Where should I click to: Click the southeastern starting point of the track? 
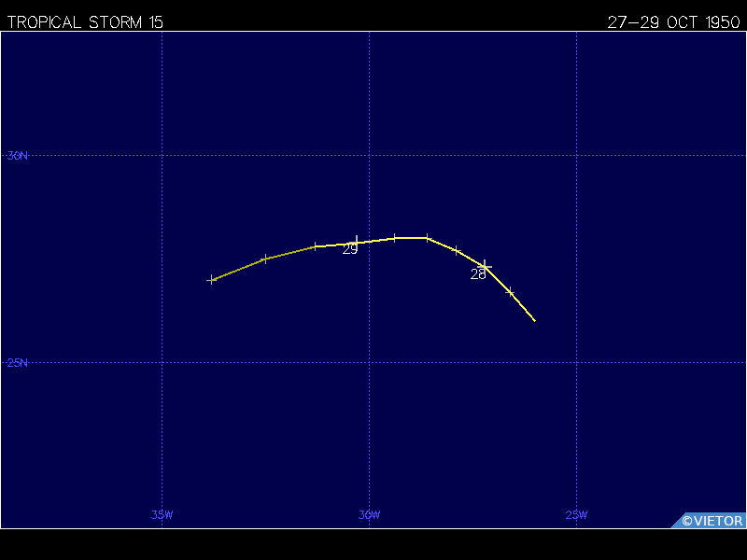pyautogui.click(x=535, y=321)
